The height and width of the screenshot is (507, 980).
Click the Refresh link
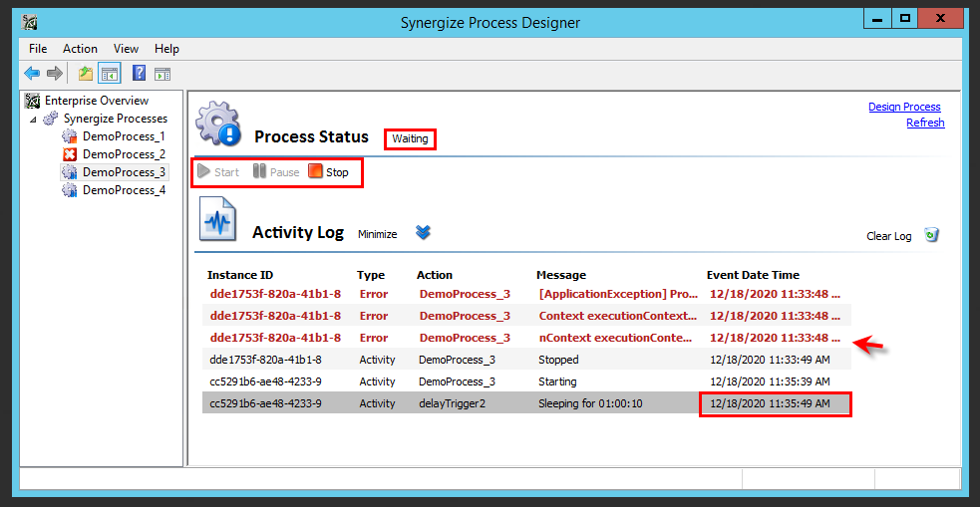pyautogui.click(x=925, y=123)
